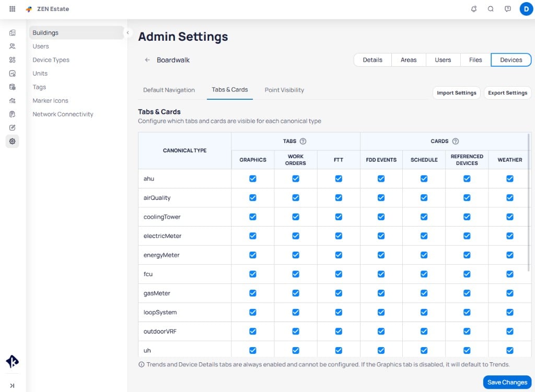Click the Export Settings button
Image resolution: width=535 pixels, height=392 pixels.
click(x=507, y=93)
